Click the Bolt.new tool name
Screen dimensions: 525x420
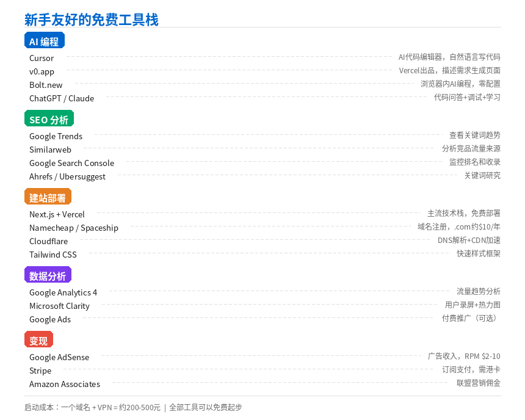[46, 85]
